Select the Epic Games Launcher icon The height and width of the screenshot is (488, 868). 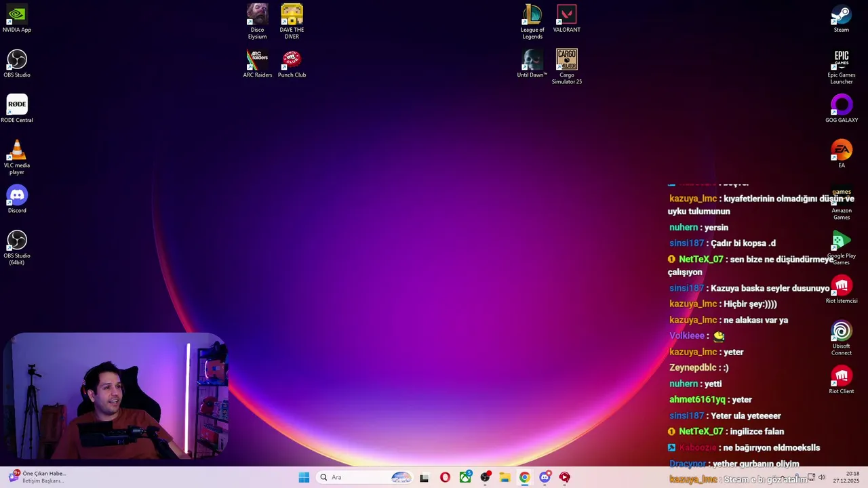point(842,66)
